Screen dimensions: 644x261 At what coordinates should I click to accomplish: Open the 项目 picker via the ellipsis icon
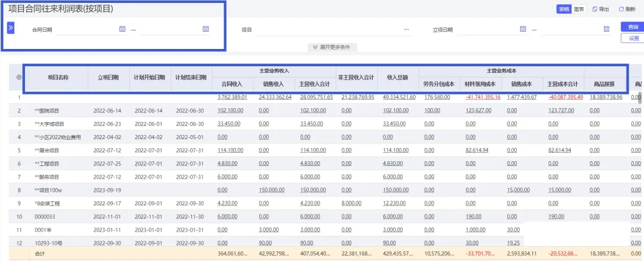point(407,29)
